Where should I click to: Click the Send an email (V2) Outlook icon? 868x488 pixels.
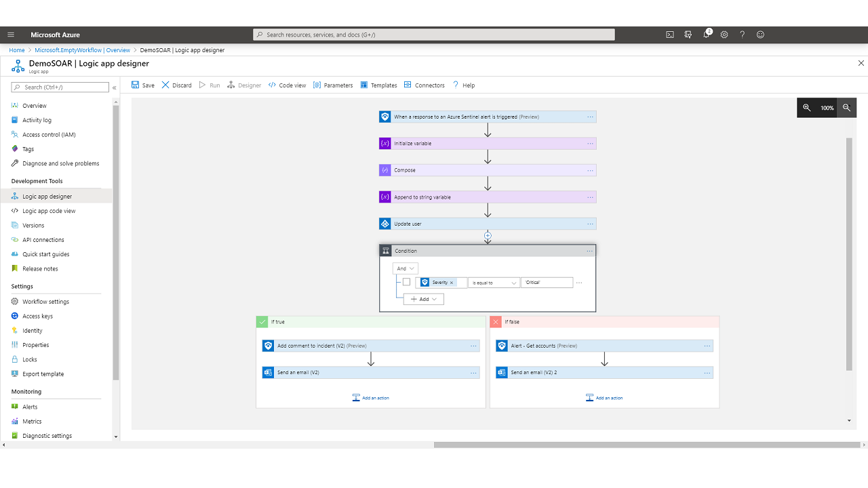[x=269, y=372]
